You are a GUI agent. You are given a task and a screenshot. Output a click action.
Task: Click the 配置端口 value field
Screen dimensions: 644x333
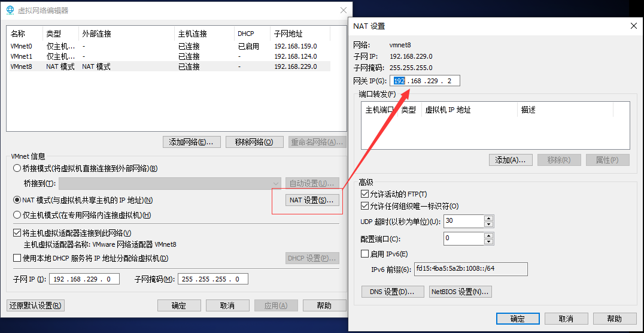[464, 238]
